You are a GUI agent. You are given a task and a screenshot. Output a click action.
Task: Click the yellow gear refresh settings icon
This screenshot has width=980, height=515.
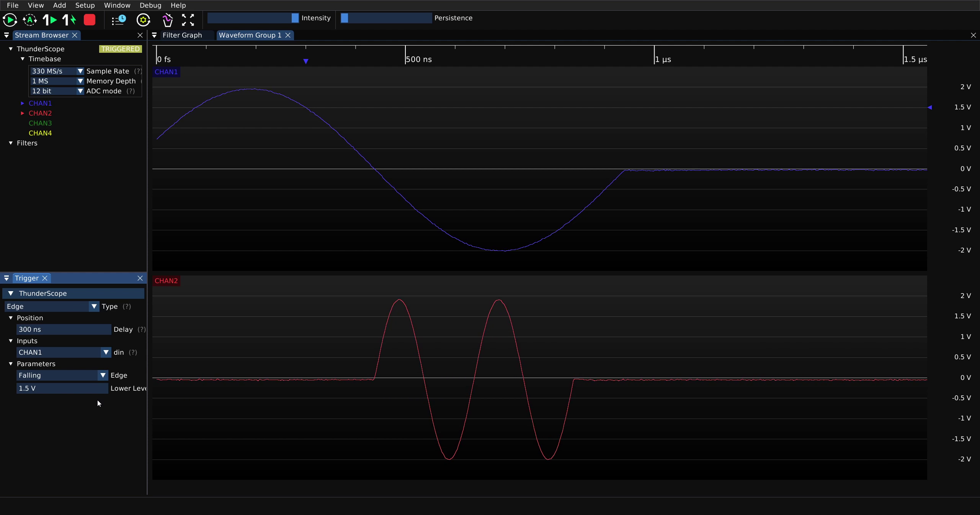(144, 20)
